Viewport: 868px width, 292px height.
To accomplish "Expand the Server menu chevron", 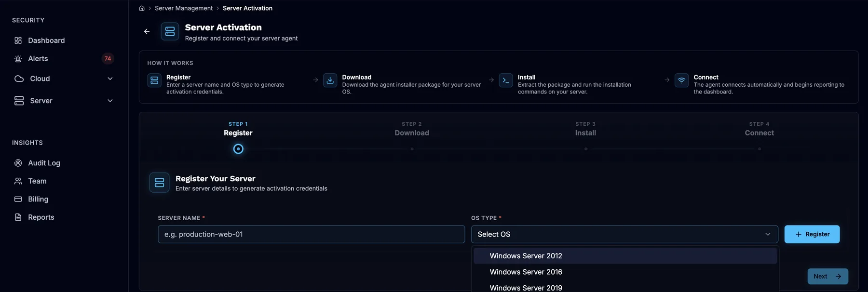I will pyautogui.click(x=110, y=101).
